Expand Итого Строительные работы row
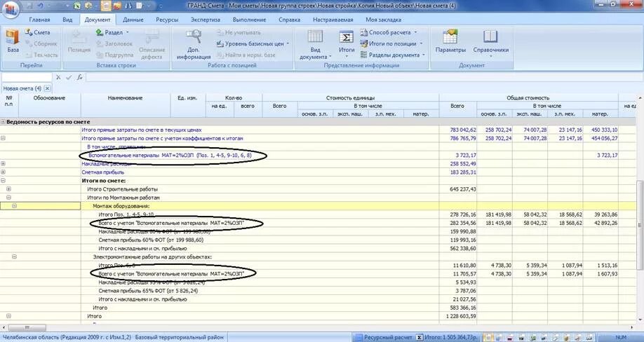Screen dimensions: 644x342 pos(8,189)
